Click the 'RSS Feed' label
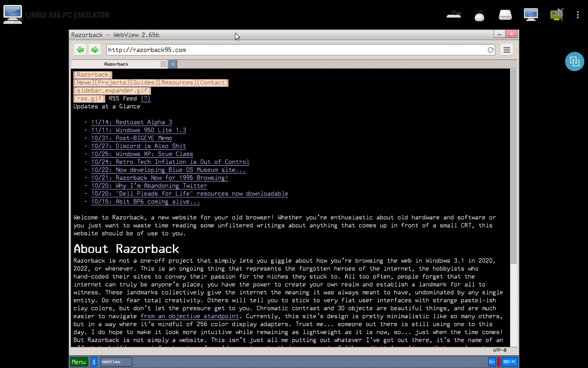 coord(123,98)
